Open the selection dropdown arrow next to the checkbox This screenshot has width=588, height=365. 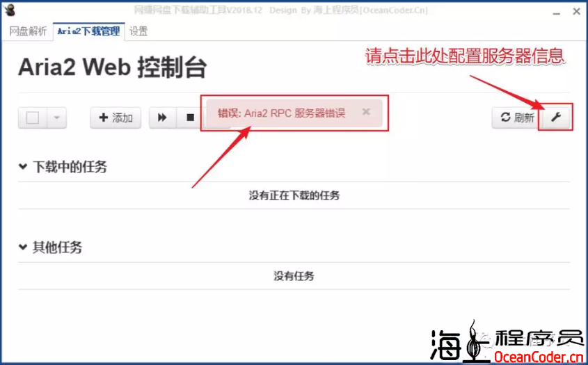[x=56, y=117]
